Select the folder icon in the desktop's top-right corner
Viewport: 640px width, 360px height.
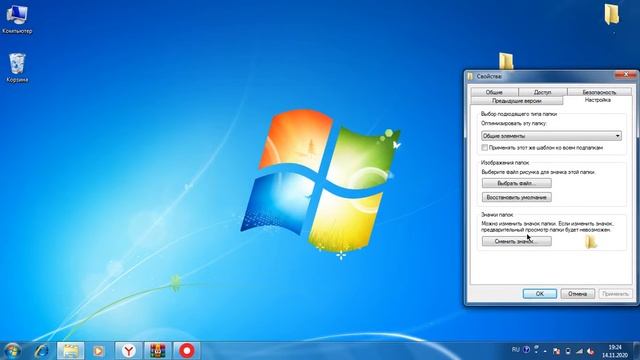[611, 15]
